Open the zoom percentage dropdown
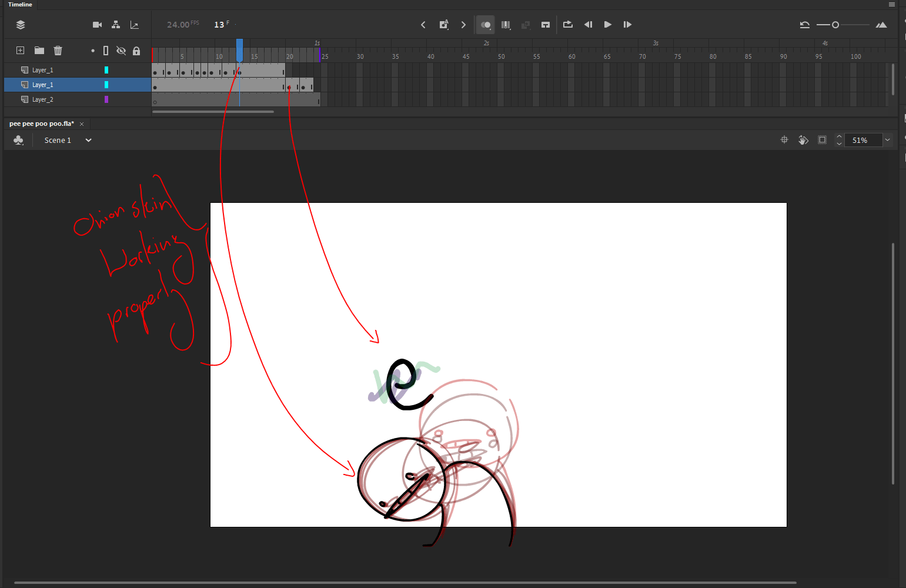The height and width of the screenshot is (588, 906). (x=888, y=140)
